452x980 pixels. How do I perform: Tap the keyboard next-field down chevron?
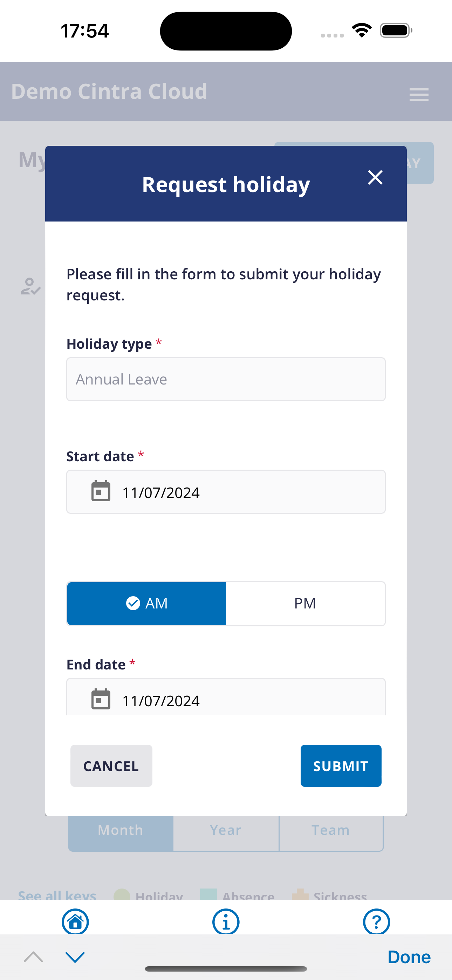pos(75,957)
